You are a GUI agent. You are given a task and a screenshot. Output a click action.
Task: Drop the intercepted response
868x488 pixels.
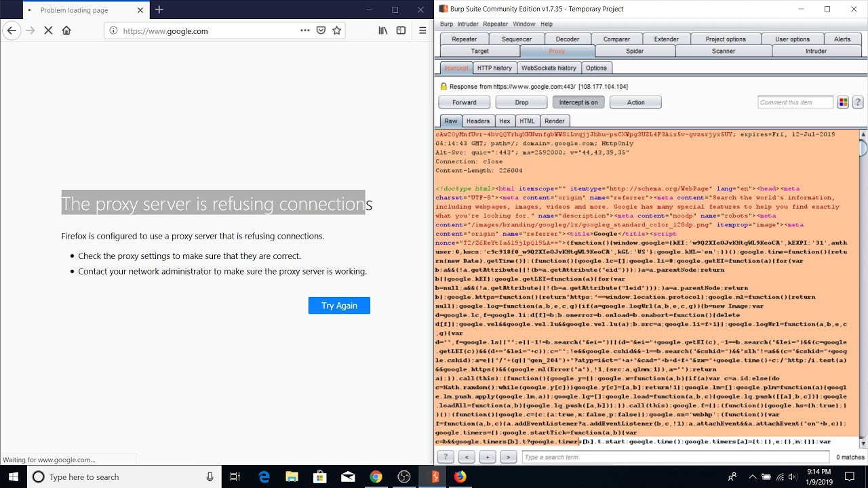521,102
